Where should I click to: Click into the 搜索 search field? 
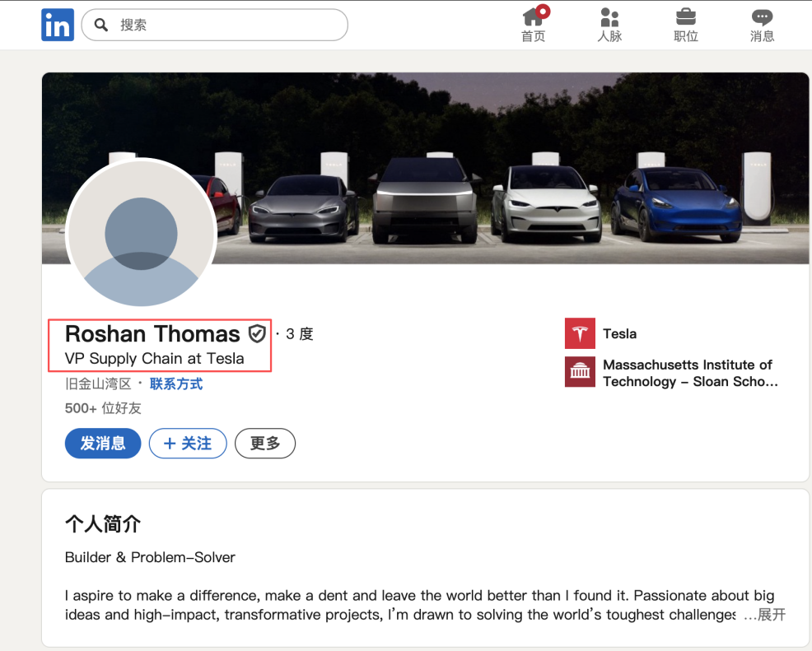[222, 25]
